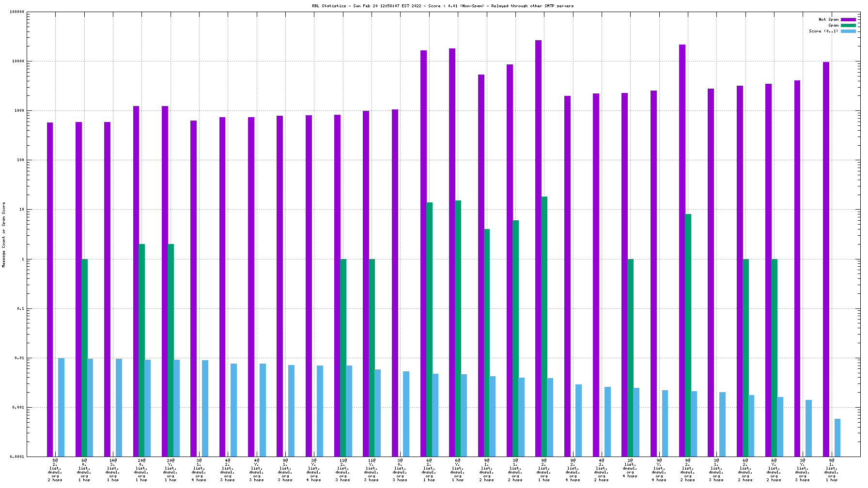This screenshot has height=488, width=868.
Task: Select the '5@ 2.list.dnswl.org 2 hops' axis label
Action: point(55,470)
